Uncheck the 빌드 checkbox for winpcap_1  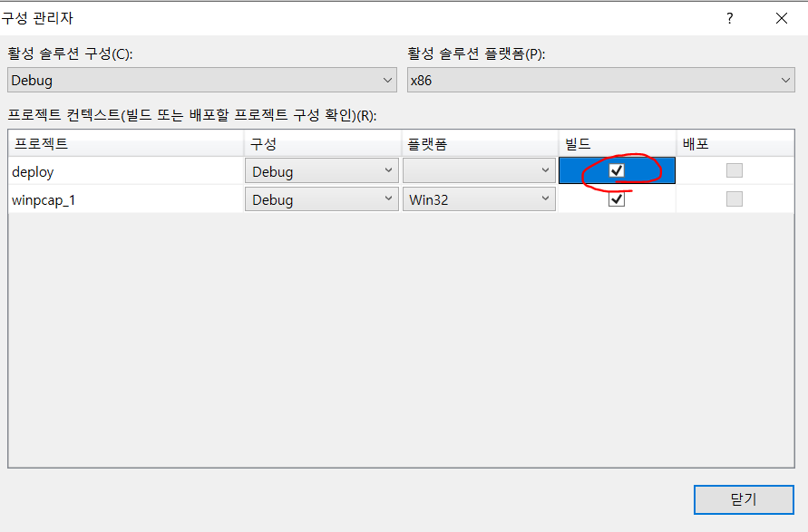click(x=617, y=198)
